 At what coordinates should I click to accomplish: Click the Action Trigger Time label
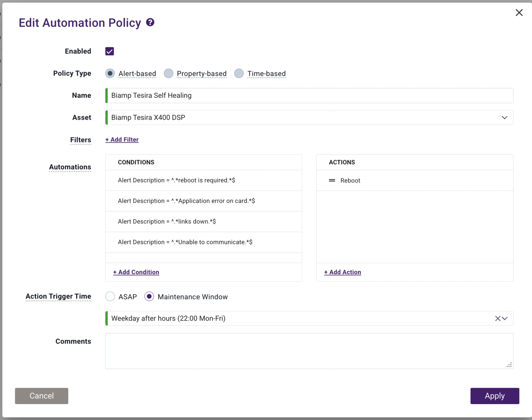tap(58, 296)
